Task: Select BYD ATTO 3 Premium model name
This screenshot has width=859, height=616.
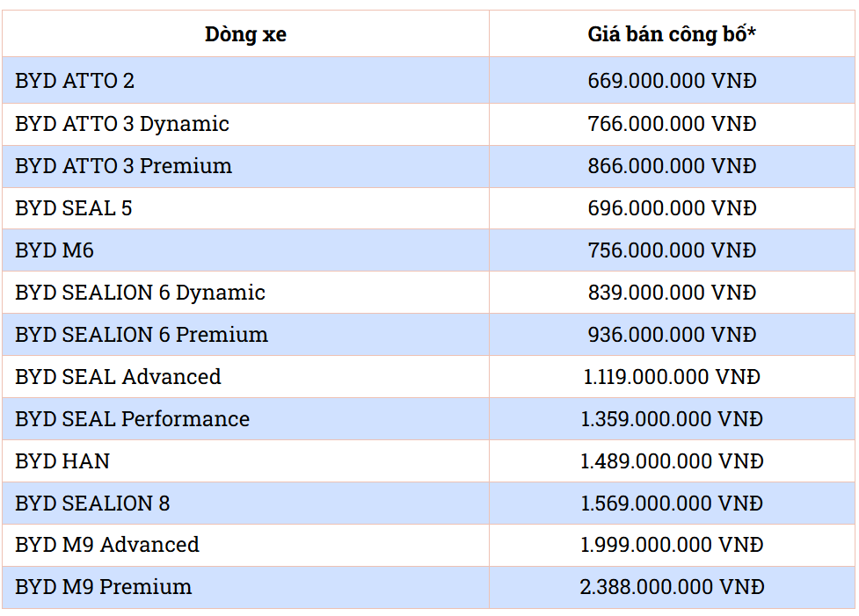Action: click(123, 166)
